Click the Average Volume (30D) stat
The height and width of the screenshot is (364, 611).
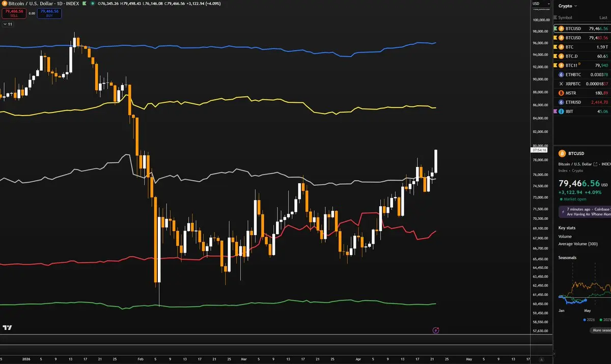click(578, 244)
